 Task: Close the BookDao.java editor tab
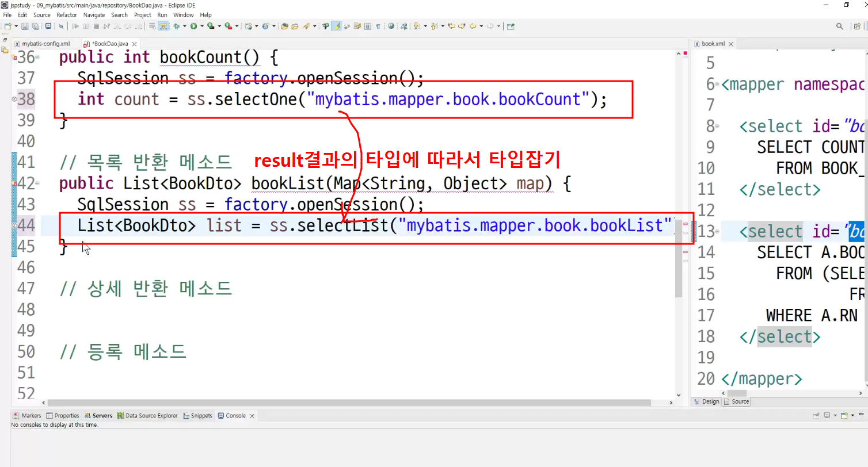[135, 44]
